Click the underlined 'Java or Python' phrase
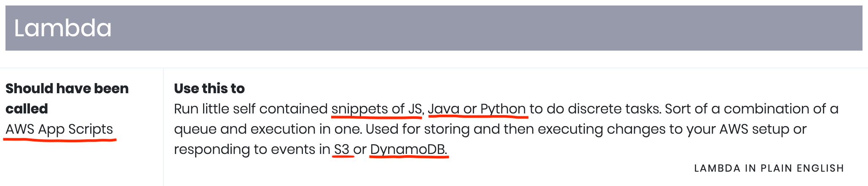The image size is (868, 186). (477, 109)
